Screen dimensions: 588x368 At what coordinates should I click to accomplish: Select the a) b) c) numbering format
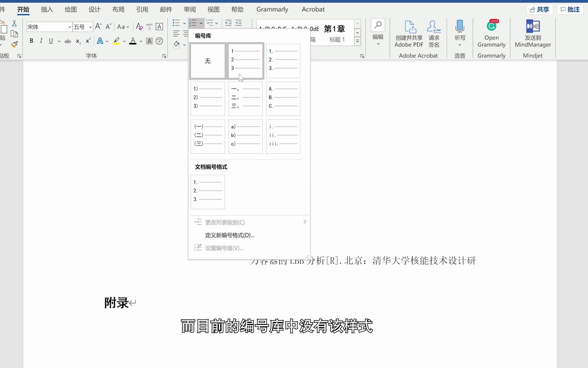pyautogui.click(x=245, y=136)
